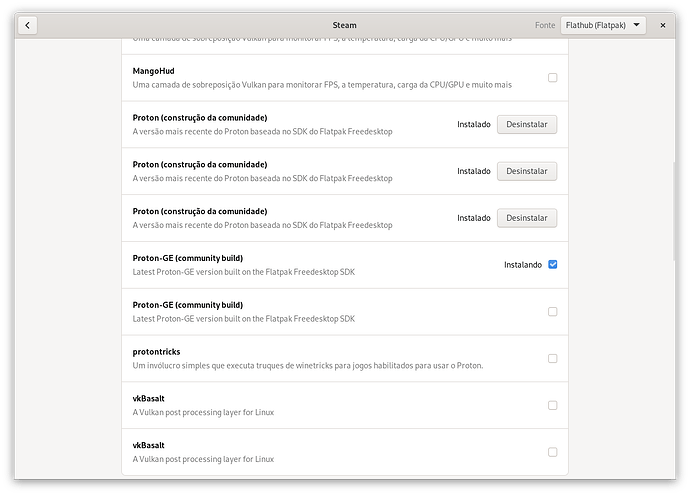Tick the last vkBasalt checkbox
690x495 pixels.
point(553,452)
